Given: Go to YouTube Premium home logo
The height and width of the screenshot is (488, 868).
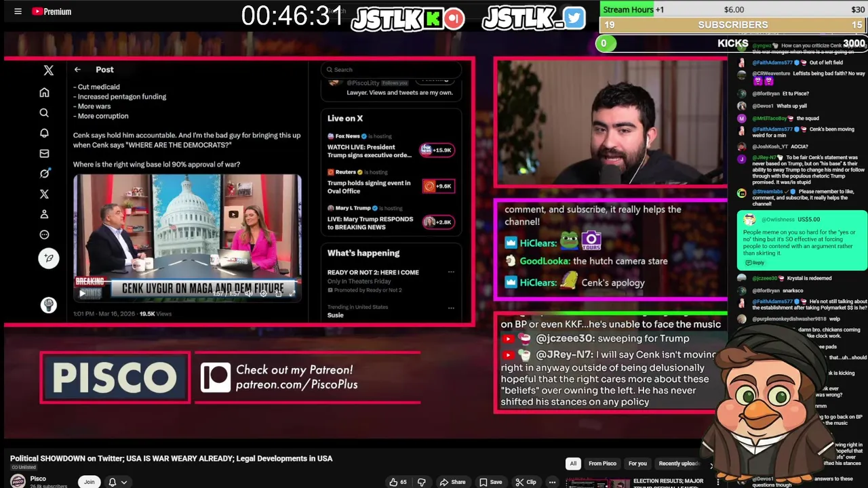Looking at the screenshot, I should [x=52, y=12].
